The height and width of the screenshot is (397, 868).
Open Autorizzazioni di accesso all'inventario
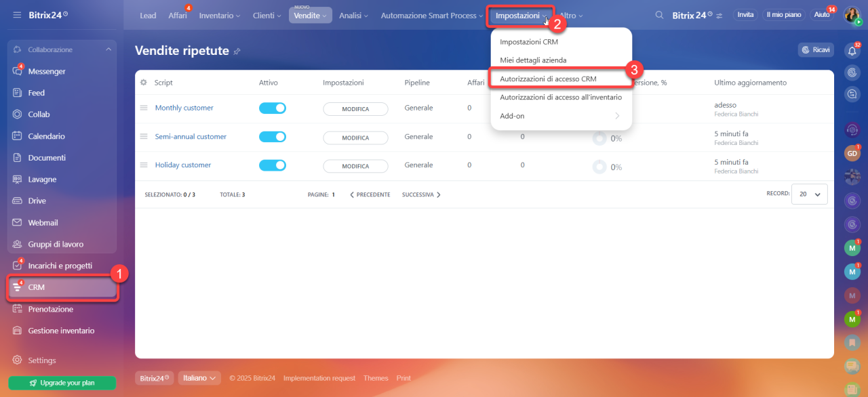coord(561,97)
